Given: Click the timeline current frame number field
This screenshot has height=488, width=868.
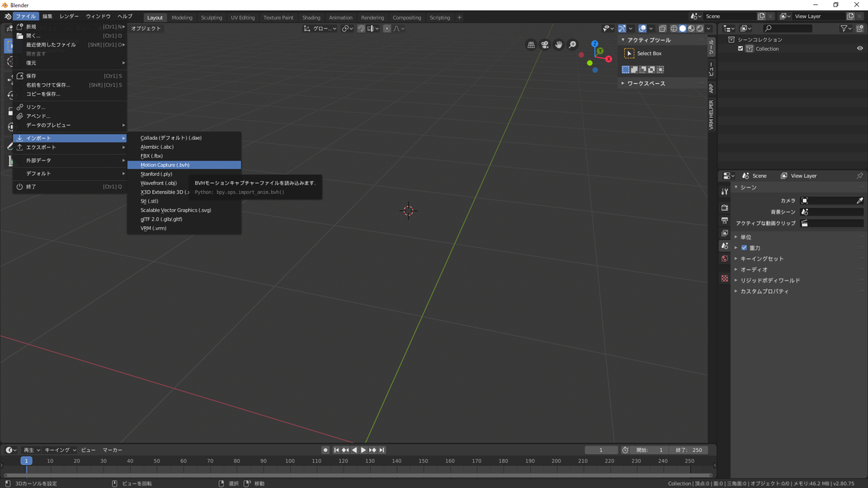Looking at the screenshot, I should [601, 450].
